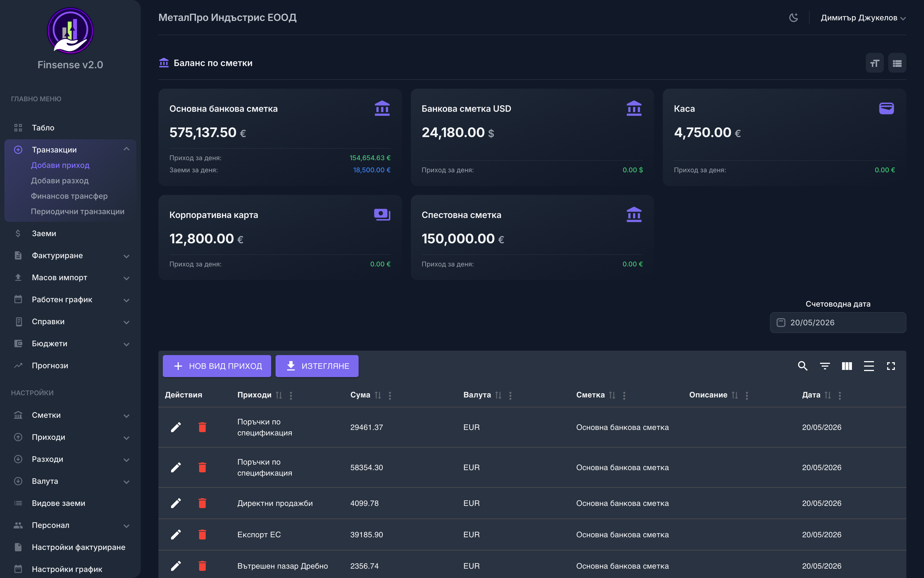Change table row density
The image size is (924, 578).
tap(869, 366)
